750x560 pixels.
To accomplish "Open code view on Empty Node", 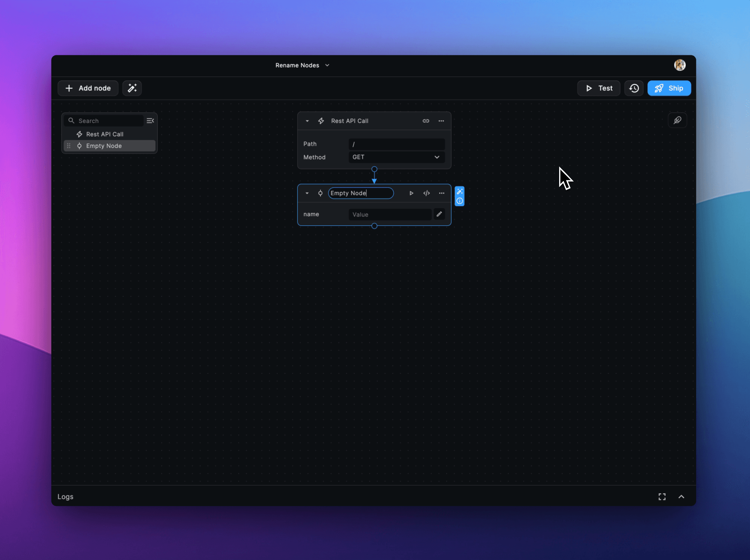I will 426,193.
